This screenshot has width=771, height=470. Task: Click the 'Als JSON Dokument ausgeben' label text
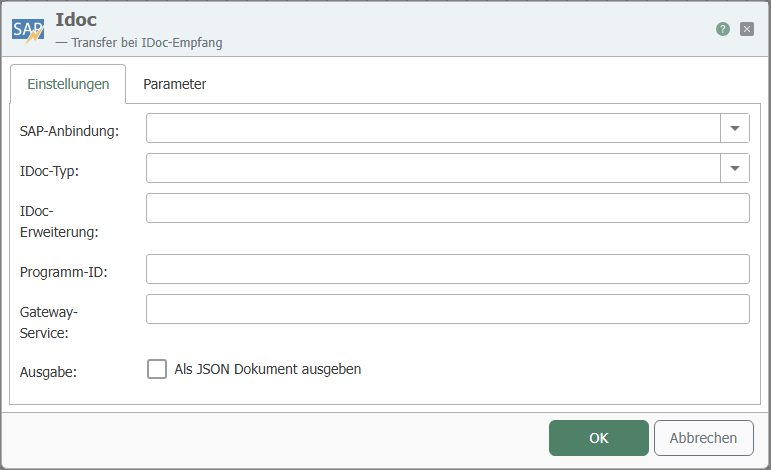[267, 369]
